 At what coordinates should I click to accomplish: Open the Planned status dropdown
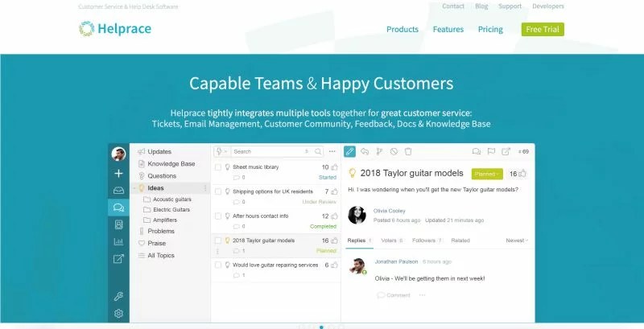click(487, 174)
